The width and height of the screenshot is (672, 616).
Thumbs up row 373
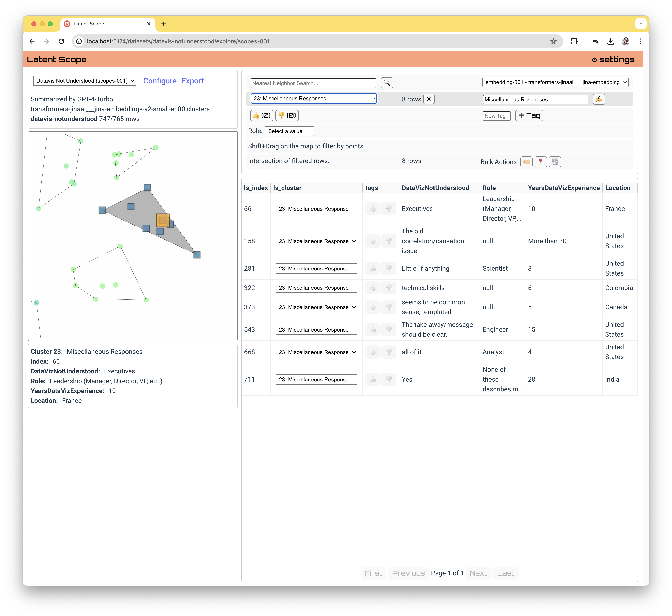pos(373,307)
